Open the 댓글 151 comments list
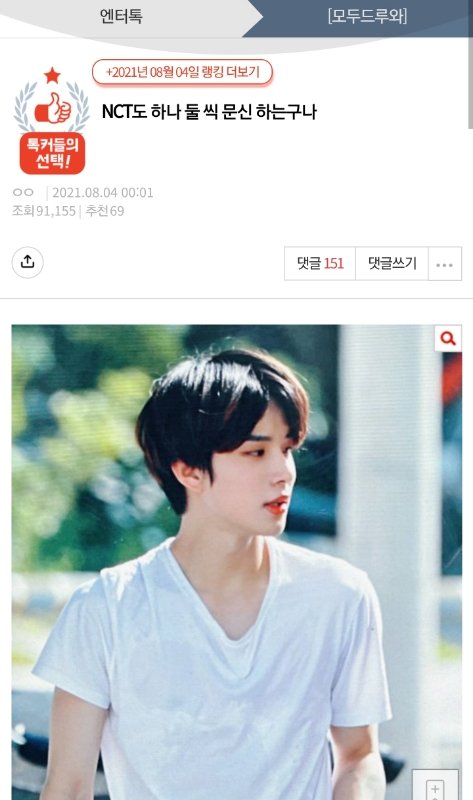The width and height of the screenshot is (473, 800). (x=320, y=264)
